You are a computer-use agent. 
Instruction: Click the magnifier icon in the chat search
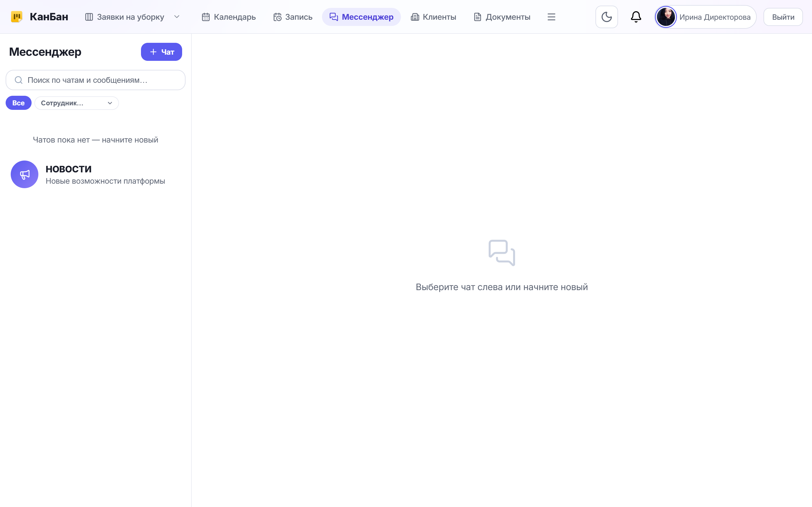tap(19, 80)
